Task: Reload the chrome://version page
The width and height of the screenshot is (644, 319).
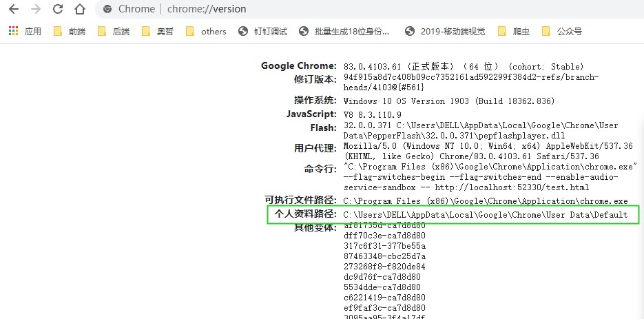Action: (58, 9)
